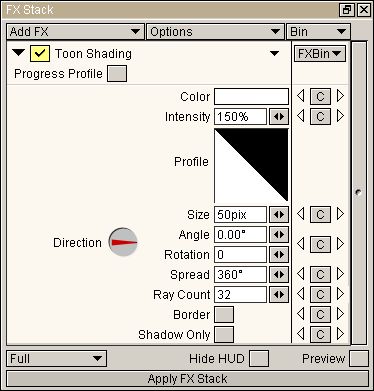Open the Full render mode dropdown
Screen dimensions: 374x391
pyautogui.click(x=56, y=359)
